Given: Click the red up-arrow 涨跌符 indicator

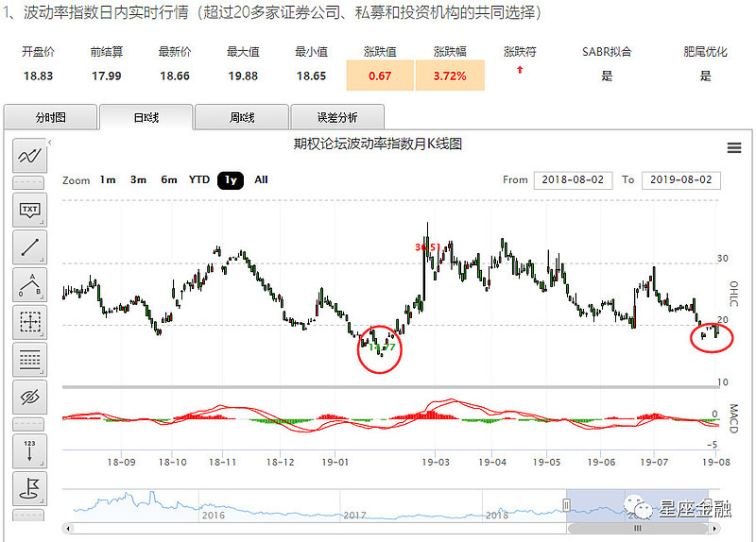Looking at the screenshot, I should [519, 70].
